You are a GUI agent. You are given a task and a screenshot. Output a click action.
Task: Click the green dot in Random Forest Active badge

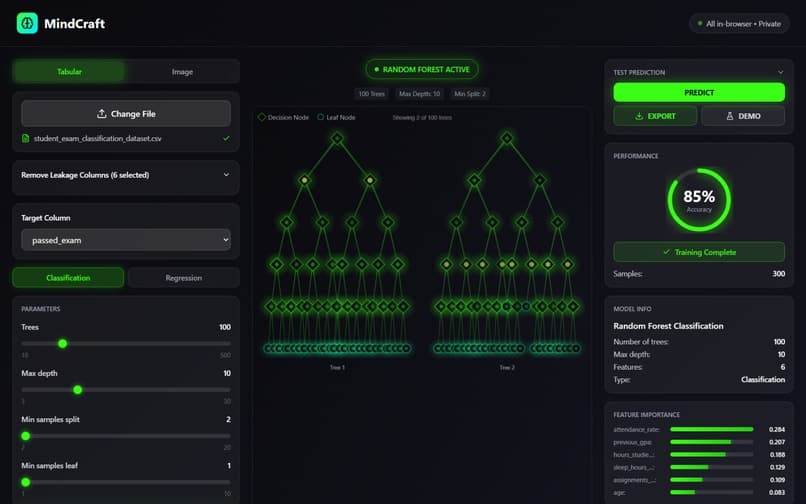pos(376,69)
